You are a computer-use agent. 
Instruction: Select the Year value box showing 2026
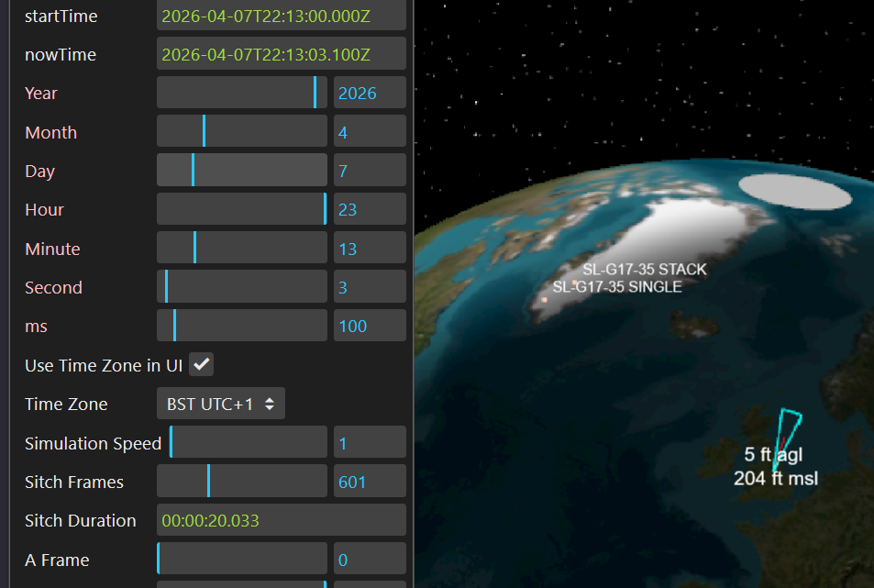pyautogui.click(x=370, y=94)
